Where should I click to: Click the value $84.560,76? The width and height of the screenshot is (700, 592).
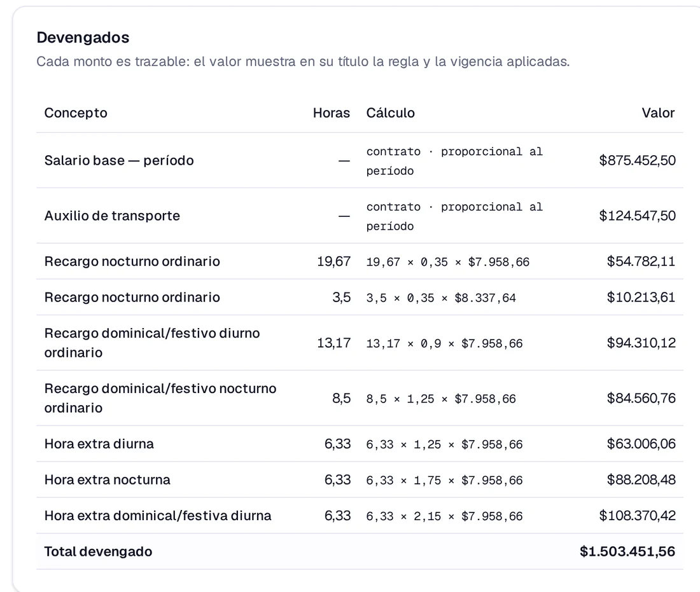641,399
